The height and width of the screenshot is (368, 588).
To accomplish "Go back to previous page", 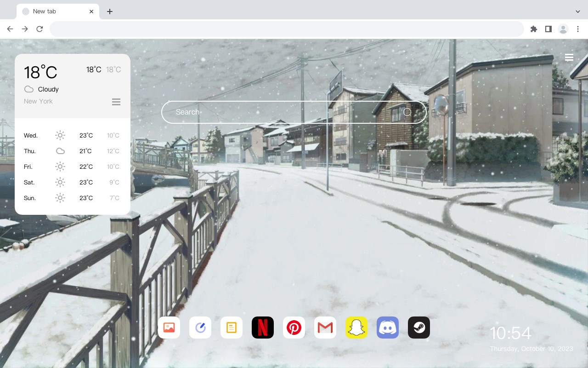I will click(x=10, y=29).
